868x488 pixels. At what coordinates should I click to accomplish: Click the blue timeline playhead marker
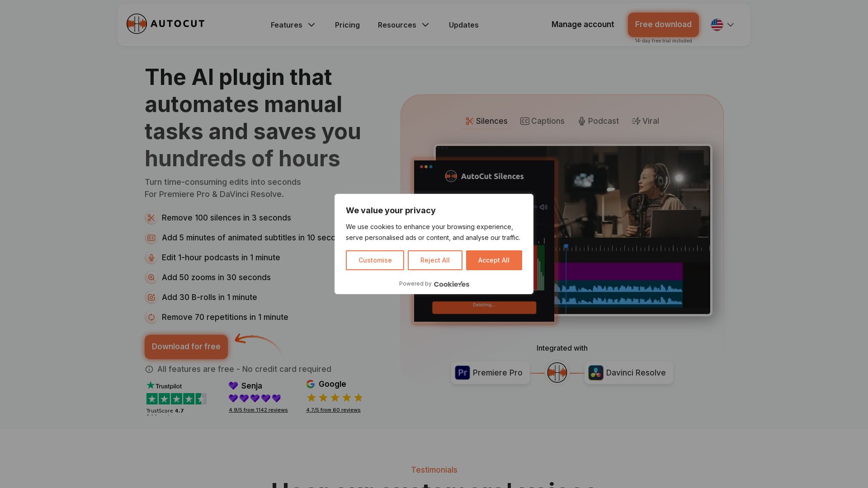(566, 247)
